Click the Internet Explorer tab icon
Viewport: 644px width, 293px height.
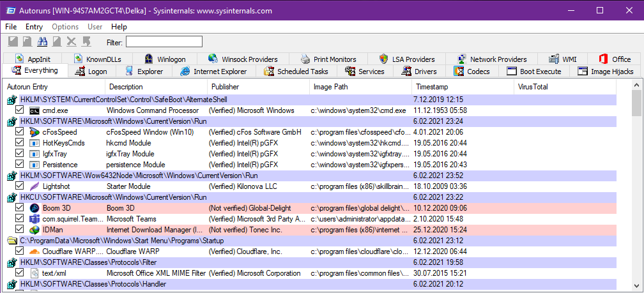[186, 71]
